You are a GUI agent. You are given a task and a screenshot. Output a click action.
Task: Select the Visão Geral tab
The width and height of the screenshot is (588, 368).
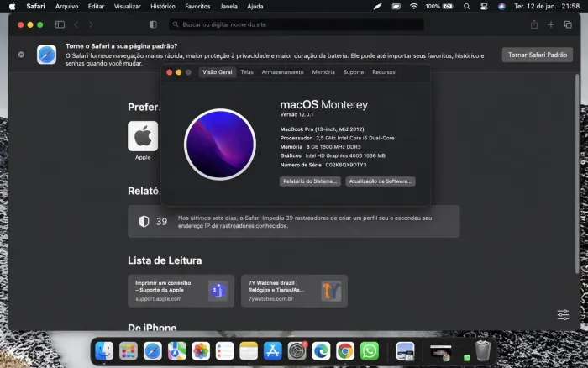pos(217,72)
